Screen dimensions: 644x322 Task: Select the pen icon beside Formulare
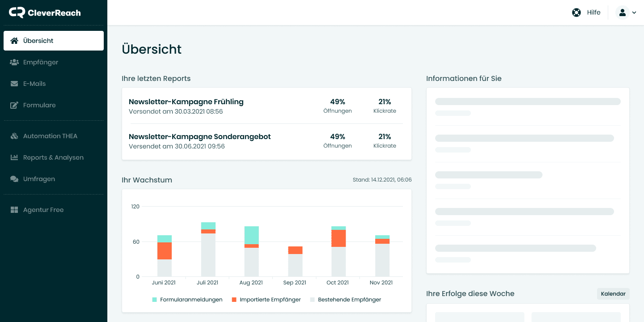pos(14,105)
